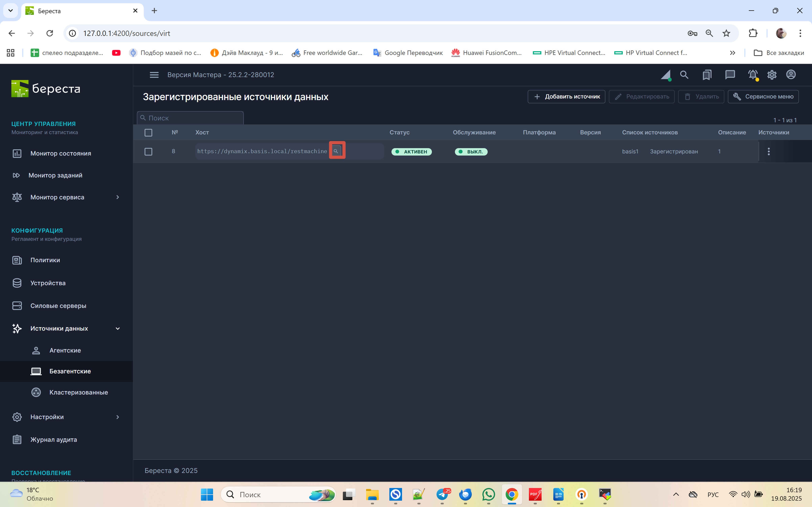This screenshot has height=507, width=812.
Task: Go to Кластеризованные sources
Action: pos(79,392)
